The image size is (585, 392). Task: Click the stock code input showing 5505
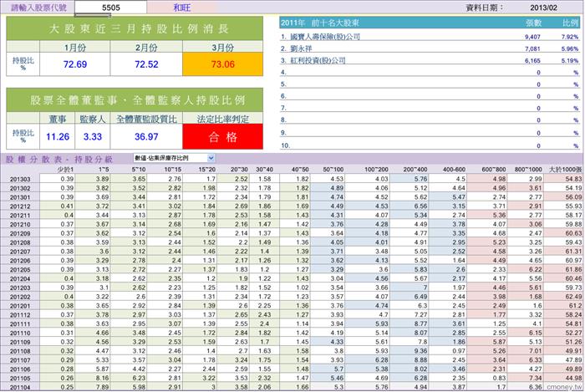(x=111, y=8)
